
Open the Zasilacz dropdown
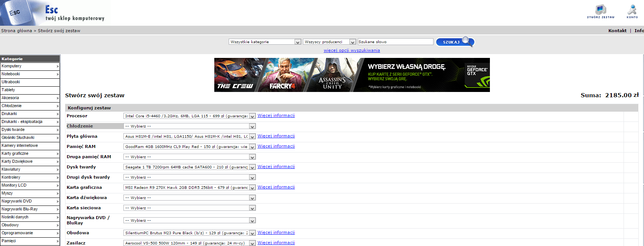[x=190, y=243]
